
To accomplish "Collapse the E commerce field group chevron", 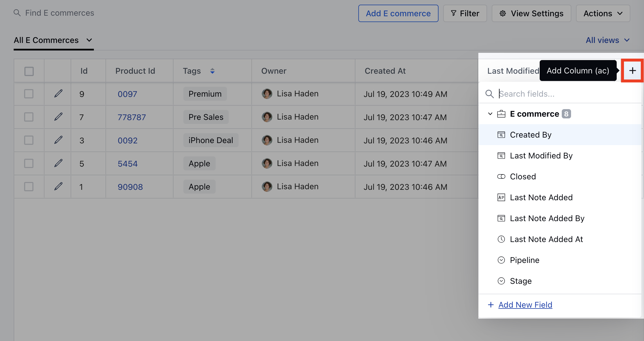I will coord(490,114).
